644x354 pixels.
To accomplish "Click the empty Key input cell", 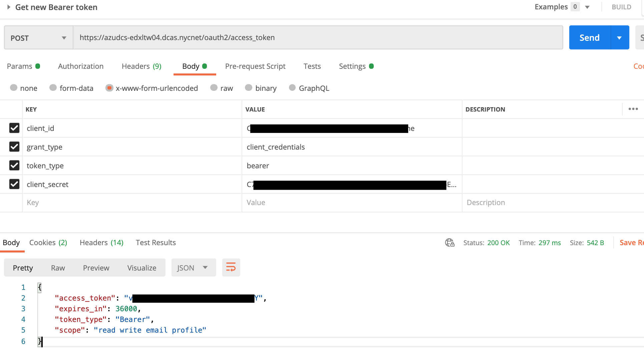I will point(132,203).
